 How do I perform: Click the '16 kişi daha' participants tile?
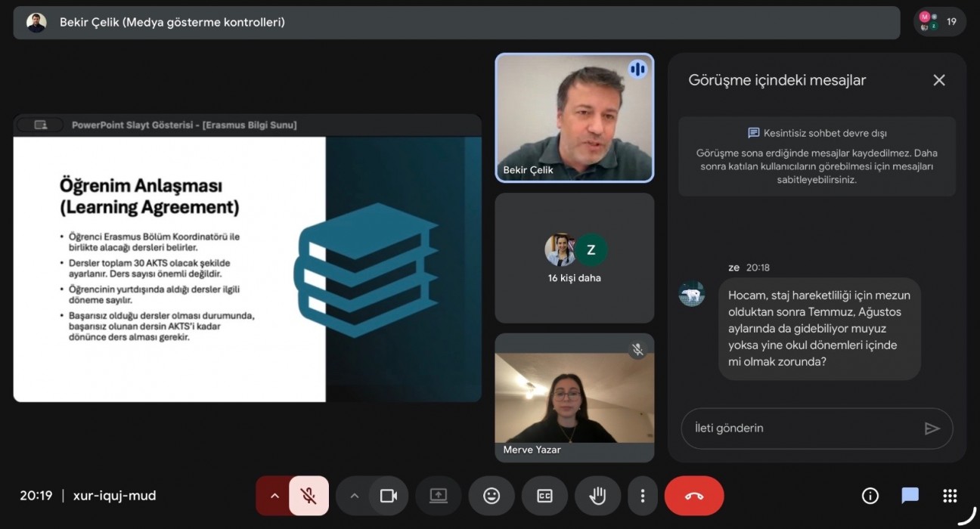coord(574,258)
